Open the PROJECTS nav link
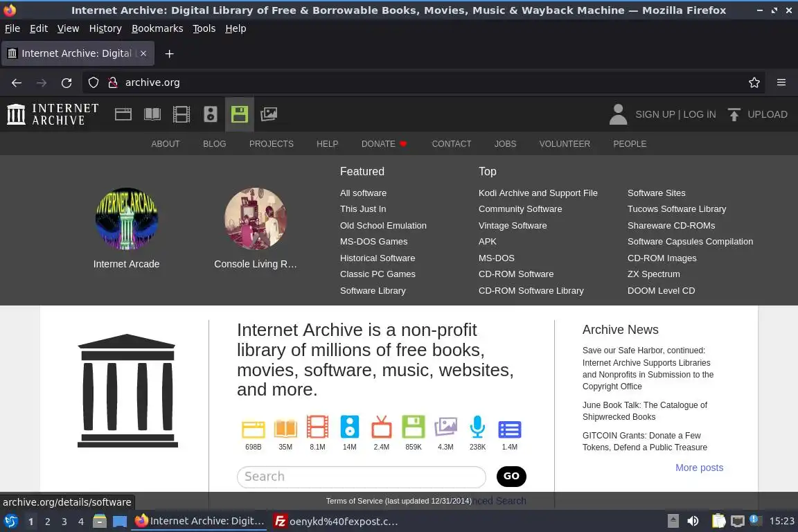The height and width of the screenshot is (532, 798). click(272, 144)
